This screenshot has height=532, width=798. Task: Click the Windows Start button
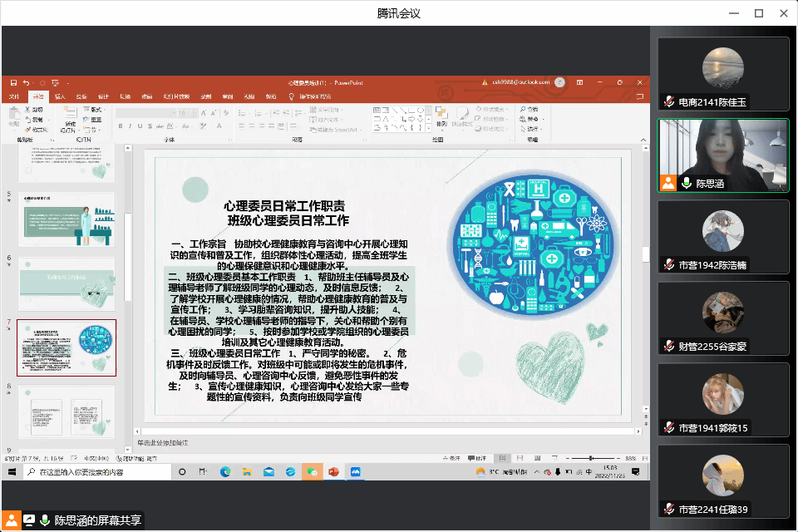12,471
